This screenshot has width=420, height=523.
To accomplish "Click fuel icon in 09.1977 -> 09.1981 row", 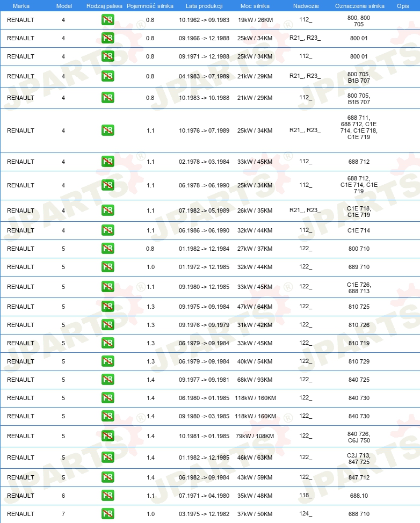I will pyautogui.click(x=108, y=380).
